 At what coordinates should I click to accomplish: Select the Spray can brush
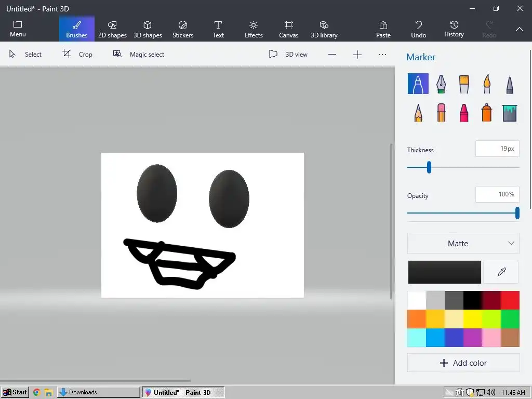pyautogui.click(x=486, y=113)
